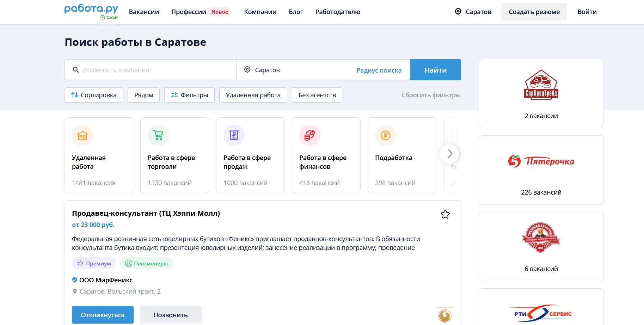Click the '1481 вакансия' count
The height and width of the screenshot is (325, 644).
tap(93, 183)
